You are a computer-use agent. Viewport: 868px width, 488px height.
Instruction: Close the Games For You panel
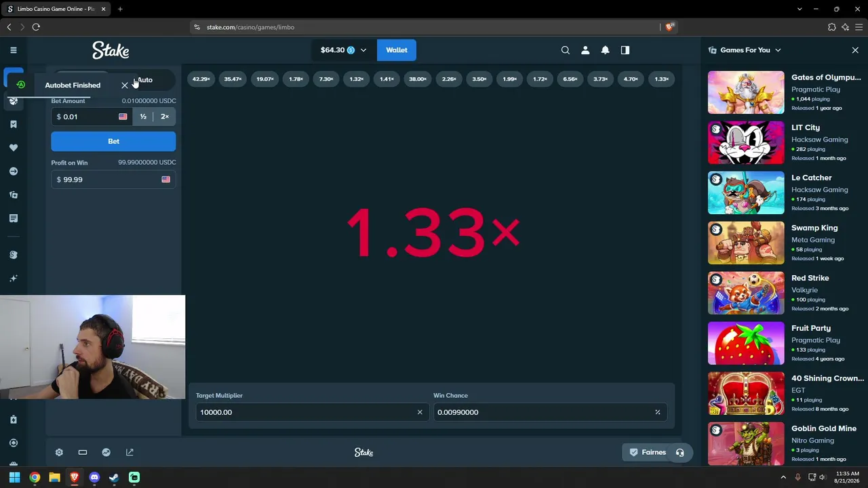pos(855,50)
